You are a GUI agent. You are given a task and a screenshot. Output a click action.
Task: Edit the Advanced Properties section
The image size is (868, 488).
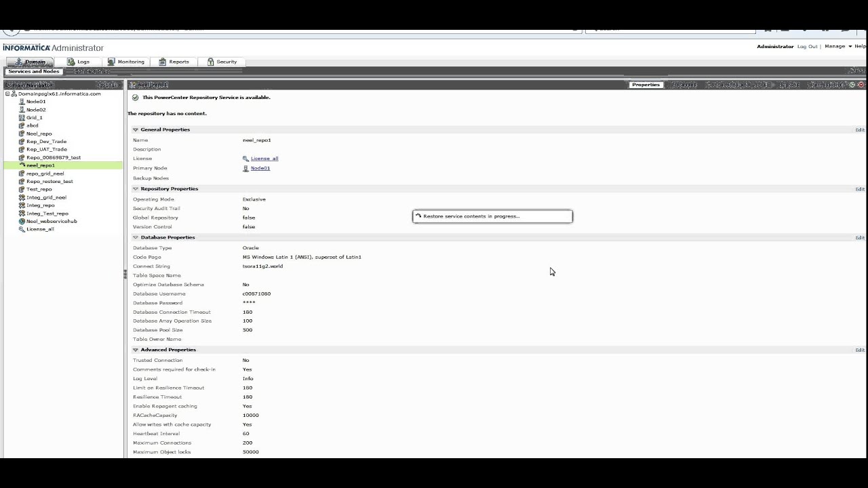click(x=860, y=350)
